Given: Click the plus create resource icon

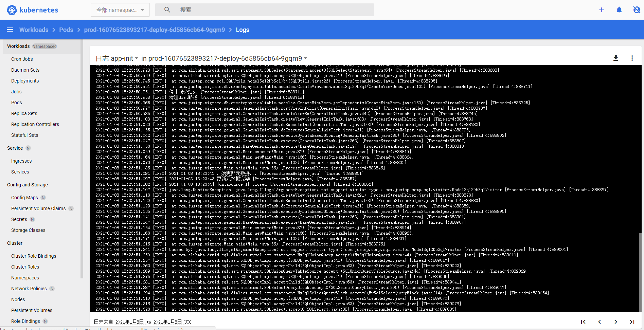Looking at the screenshot, I should click(x=602, y=10).
